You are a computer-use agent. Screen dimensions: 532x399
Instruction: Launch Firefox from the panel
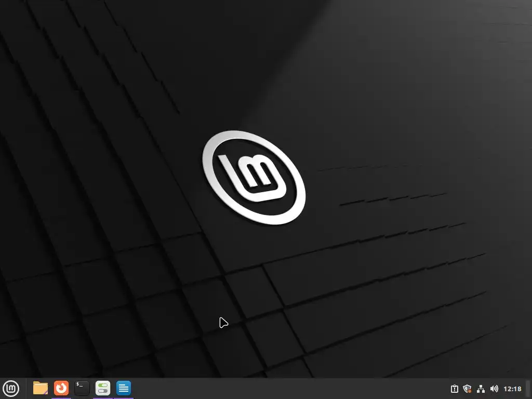click(61, 388)
